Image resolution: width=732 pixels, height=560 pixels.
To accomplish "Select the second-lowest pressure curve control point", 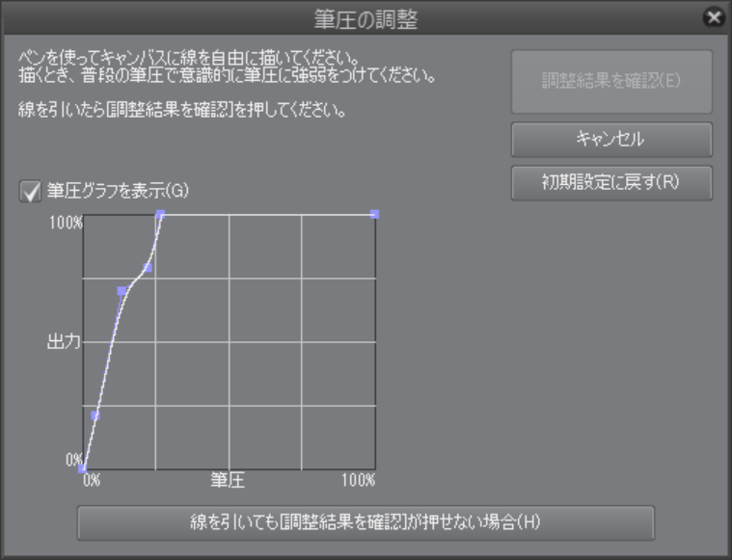I will tap(95, 415).
